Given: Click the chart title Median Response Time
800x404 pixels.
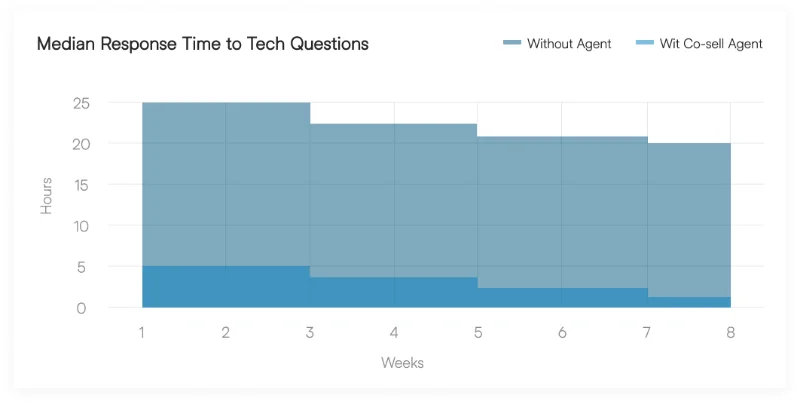Looking at the screenshot, I should click(x=203, y=44).
